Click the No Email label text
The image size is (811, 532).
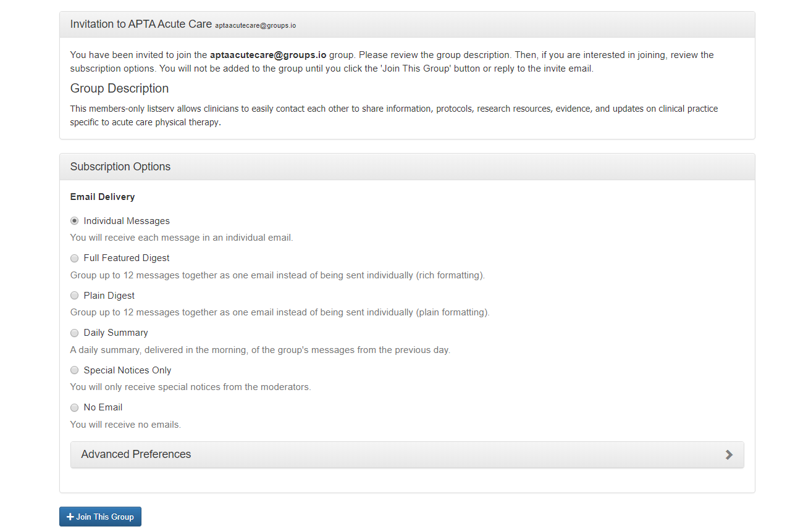coord(103,407)
